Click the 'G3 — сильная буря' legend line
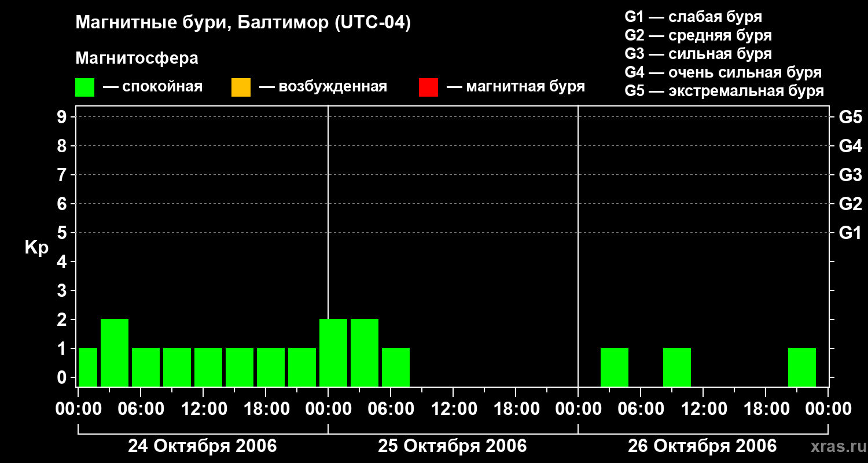This screenshot has width=868, height=463. (698, 54)
